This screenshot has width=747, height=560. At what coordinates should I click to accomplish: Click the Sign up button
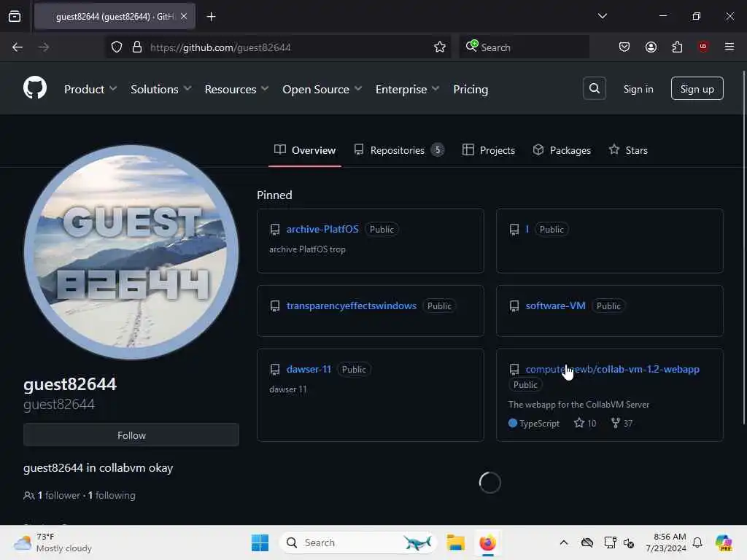[697, 88]
